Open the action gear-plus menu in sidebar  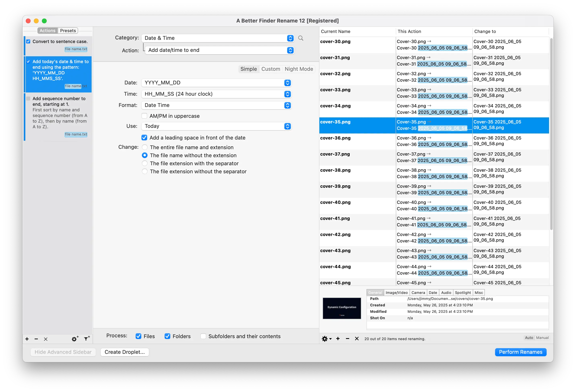[75, 339]
